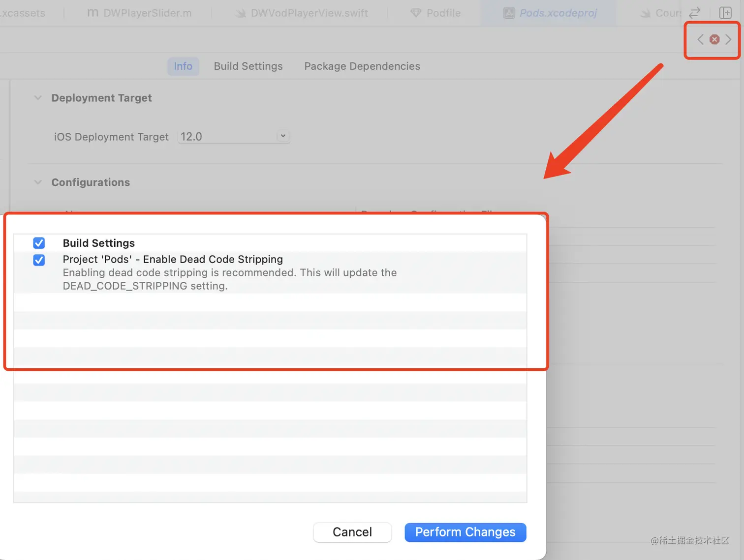Click the DEAD_CODE_STRIPPING description text

pyautogui.click(x=229, y=279)
